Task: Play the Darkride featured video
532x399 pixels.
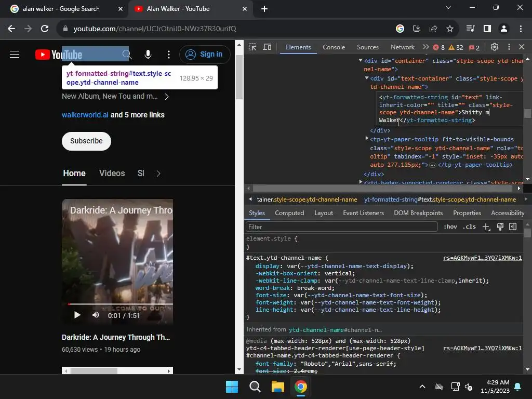Action: point(77,315)
